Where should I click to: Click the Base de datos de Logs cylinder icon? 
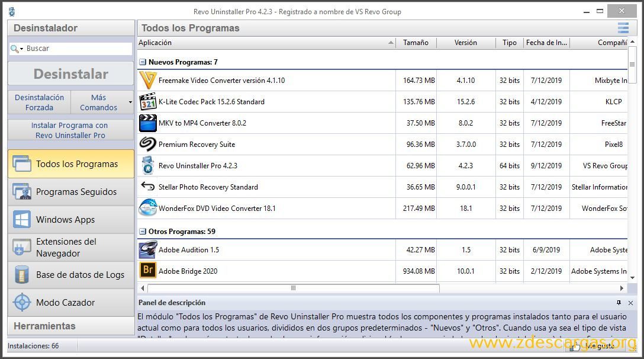[x=21, y=275]
